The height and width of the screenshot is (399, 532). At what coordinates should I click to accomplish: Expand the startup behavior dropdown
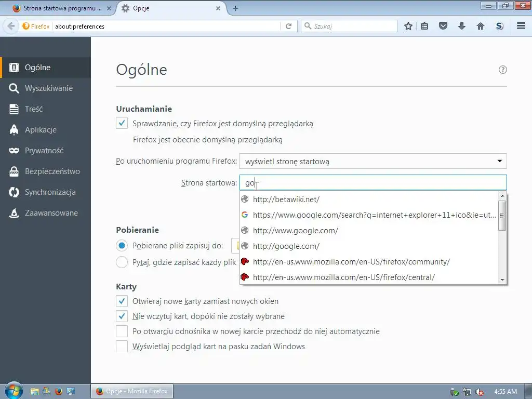373,161
